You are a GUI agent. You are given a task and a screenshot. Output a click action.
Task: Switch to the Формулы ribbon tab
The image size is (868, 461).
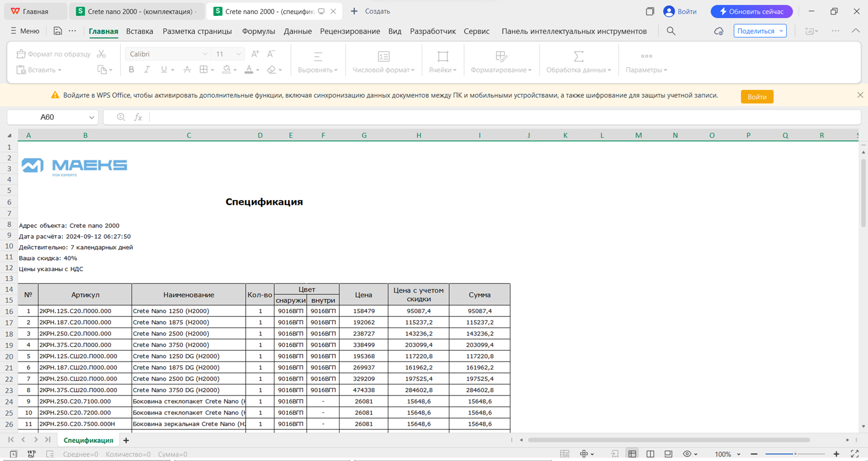point(258,31)
